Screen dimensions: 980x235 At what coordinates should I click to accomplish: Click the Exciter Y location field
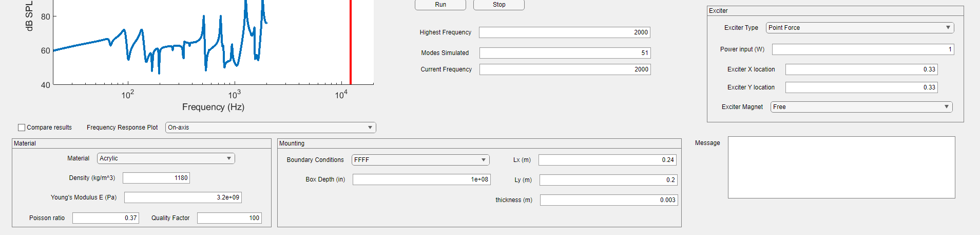[861, 87]
